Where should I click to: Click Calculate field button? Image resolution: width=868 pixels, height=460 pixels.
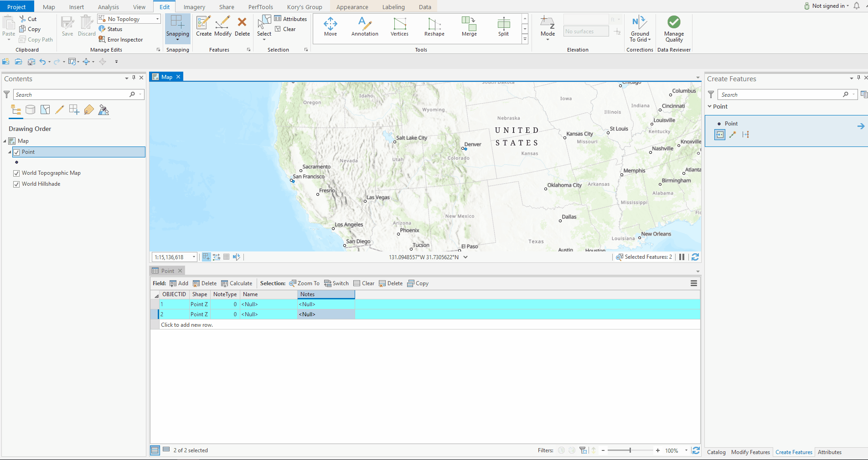237,283
